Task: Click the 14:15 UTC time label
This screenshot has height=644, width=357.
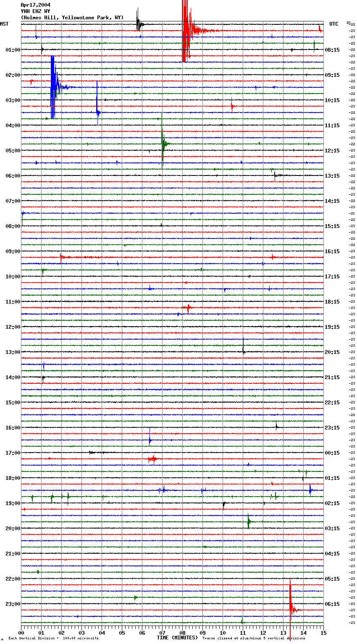Action: point(332,201)
